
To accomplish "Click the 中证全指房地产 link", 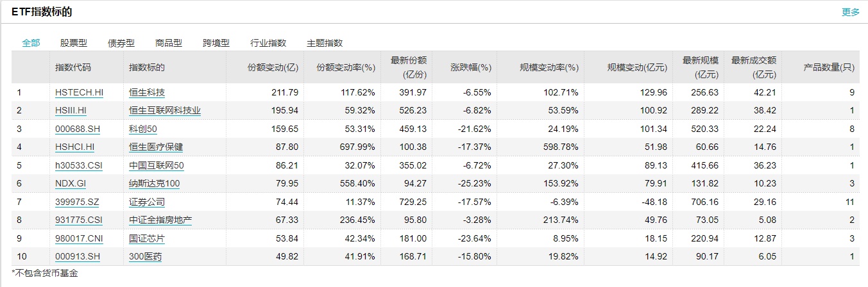I will 160,220.
